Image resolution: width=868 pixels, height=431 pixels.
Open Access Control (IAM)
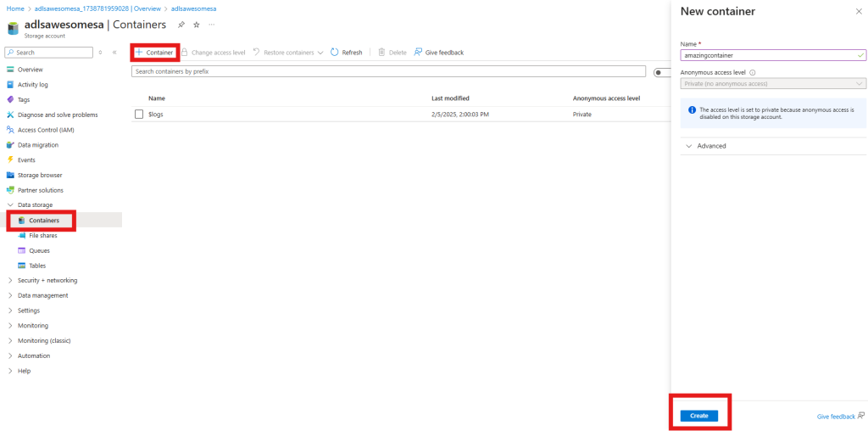pos(46,130)
